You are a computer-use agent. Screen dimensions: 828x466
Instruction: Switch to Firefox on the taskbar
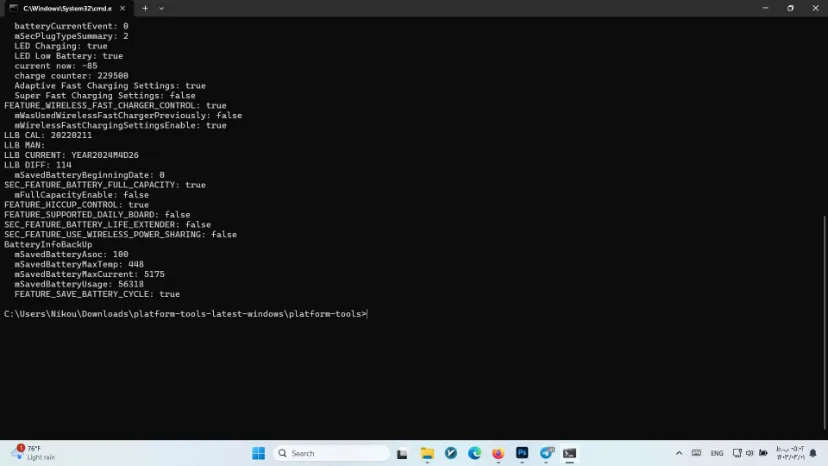tap(499, 453)
